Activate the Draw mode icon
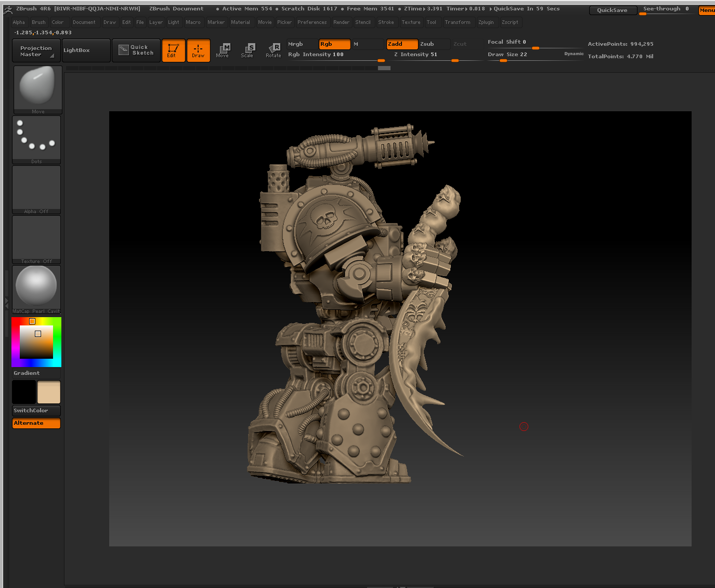715x588 pixels. [198, 50]
